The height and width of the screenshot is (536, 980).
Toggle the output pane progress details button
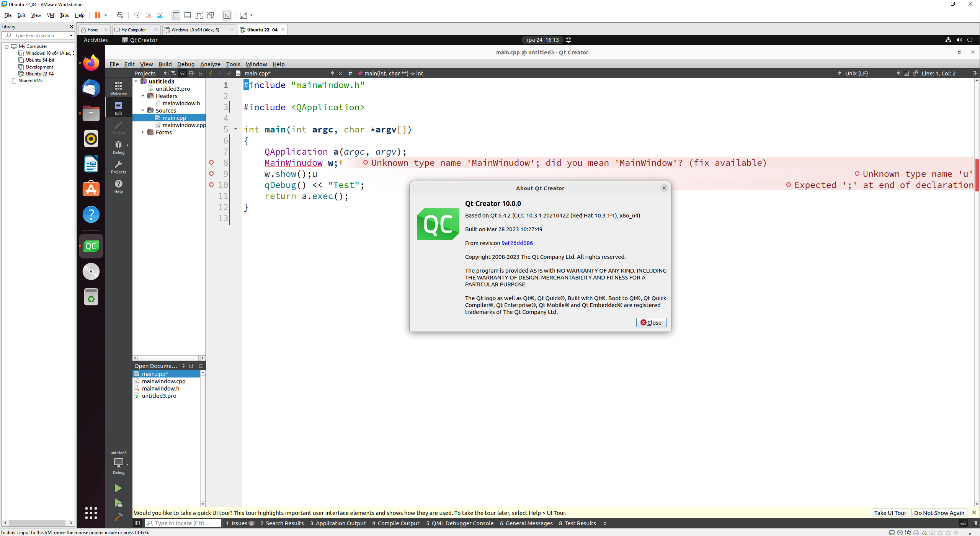(x=963, y=523)
